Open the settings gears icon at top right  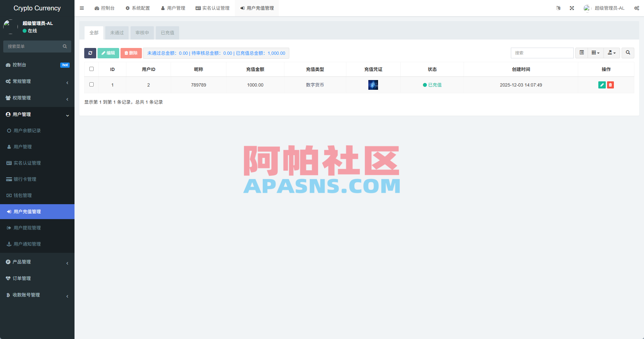click(x=637, y=8)
